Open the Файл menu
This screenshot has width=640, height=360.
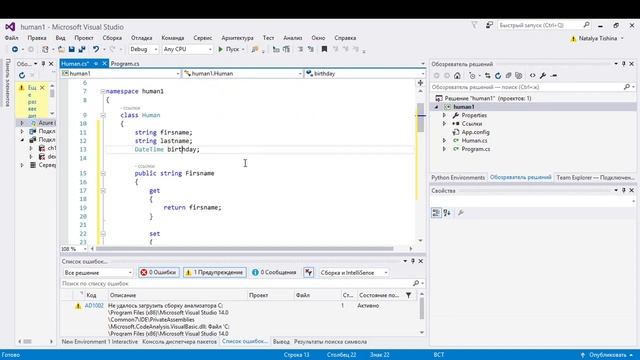(x=11, y=38)
